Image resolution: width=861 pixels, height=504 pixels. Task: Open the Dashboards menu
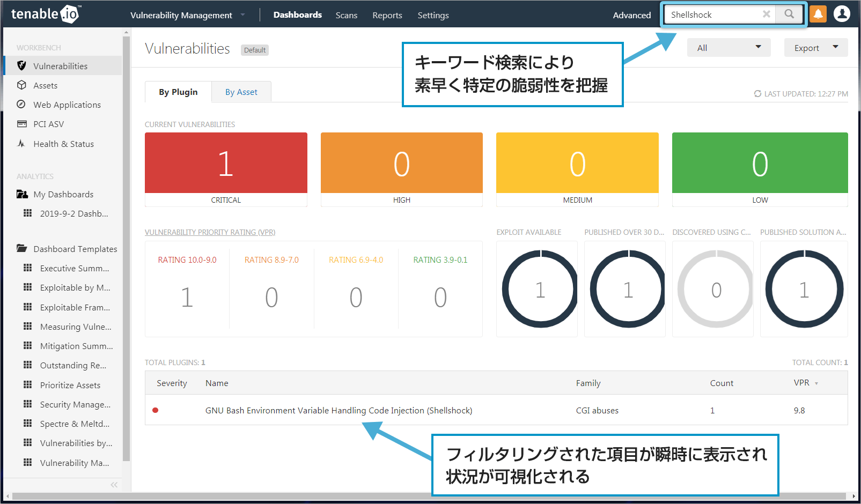click(298, 15)
